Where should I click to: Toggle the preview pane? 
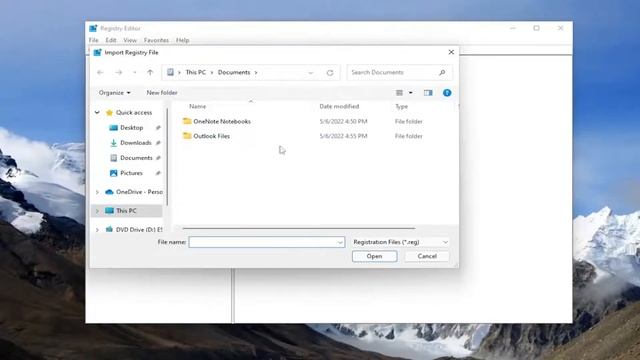428,93
